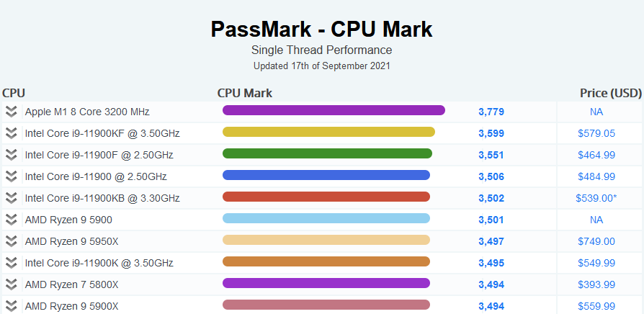
Task: Open the AMD Ryzen 9 5950X CPU link
Action: tap(72, 241)
